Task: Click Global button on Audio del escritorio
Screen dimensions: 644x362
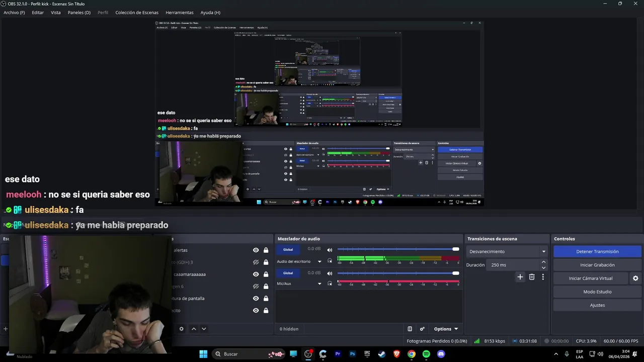Action: point(288,249)
